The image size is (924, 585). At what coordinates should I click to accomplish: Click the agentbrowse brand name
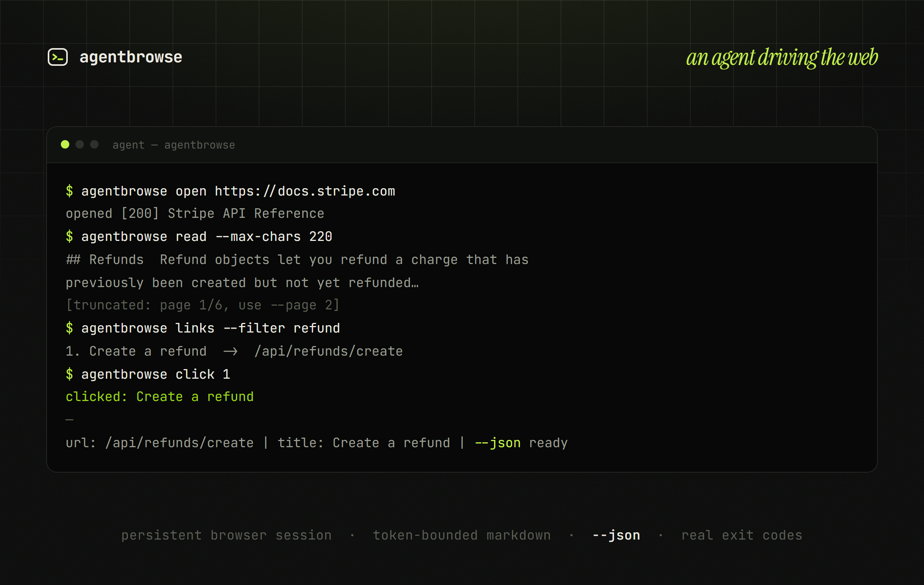point(131,57)
